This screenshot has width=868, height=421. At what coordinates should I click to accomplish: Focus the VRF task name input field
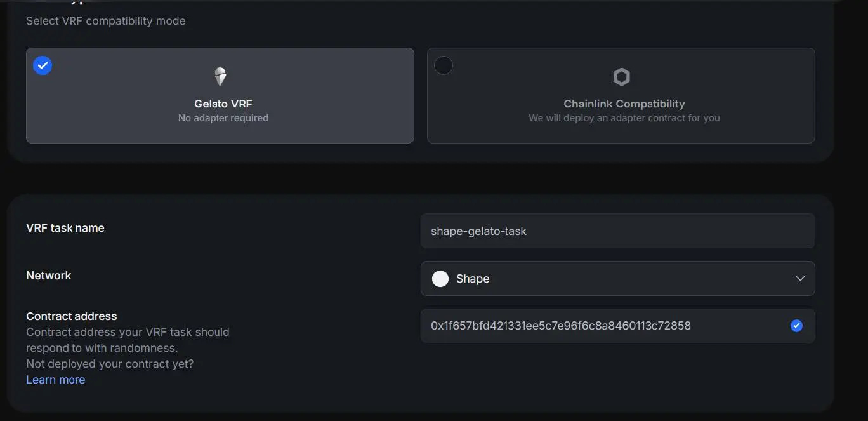point(617,231)
